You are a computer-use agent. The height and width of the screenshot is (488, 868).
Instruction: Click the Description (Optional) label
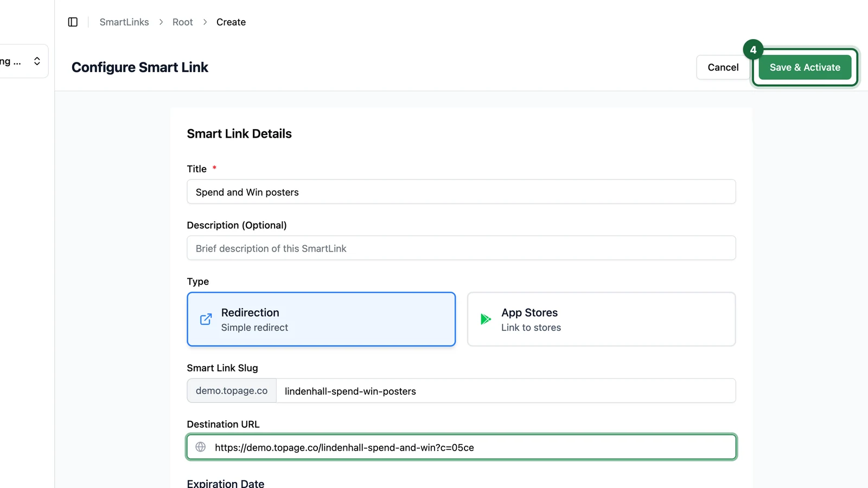[237, 225]
